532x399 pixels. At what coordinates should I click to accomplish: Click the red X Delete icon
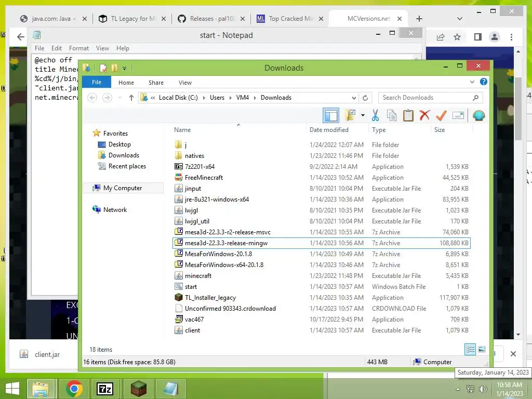coord(424,116)
